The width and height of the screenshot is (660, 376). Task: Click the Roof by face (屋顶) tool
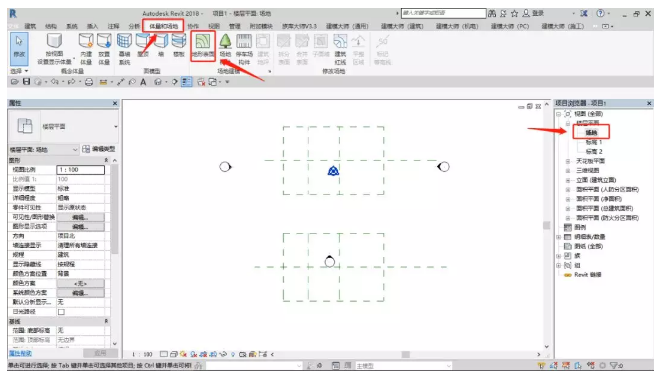pyautogui.click(x=143, y=45)
